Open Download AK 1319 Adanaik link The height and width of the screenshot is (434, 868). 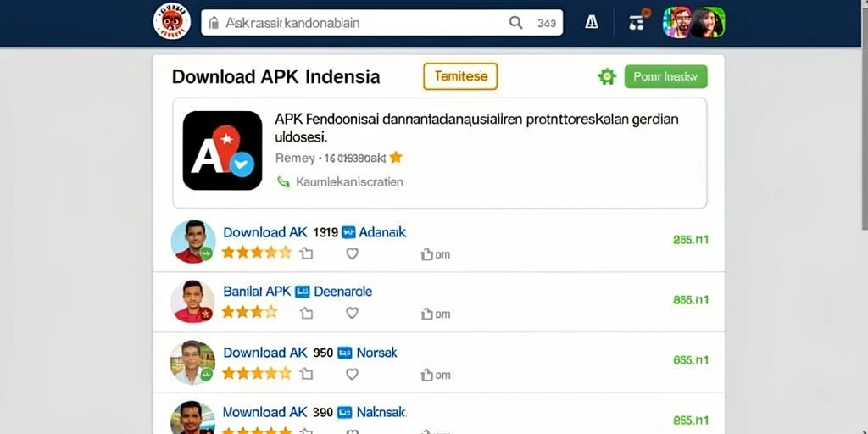pyautogui.click(x=314, y=232)
